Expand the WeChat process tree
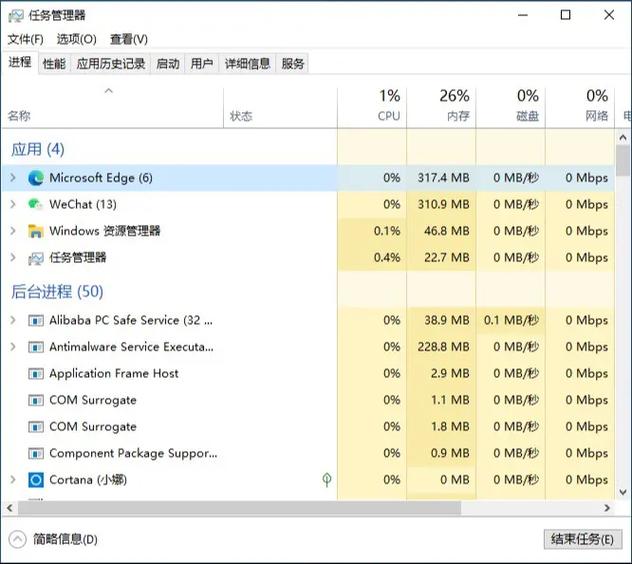Image resolution: width=632 pixels, height=564 pixels. (x=12, y=204)
